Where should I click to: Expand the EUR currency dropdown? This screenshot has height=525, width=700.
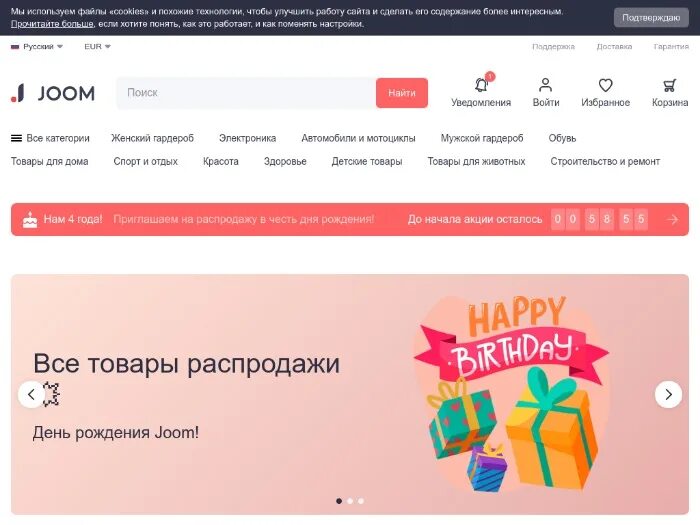point(97,46)
